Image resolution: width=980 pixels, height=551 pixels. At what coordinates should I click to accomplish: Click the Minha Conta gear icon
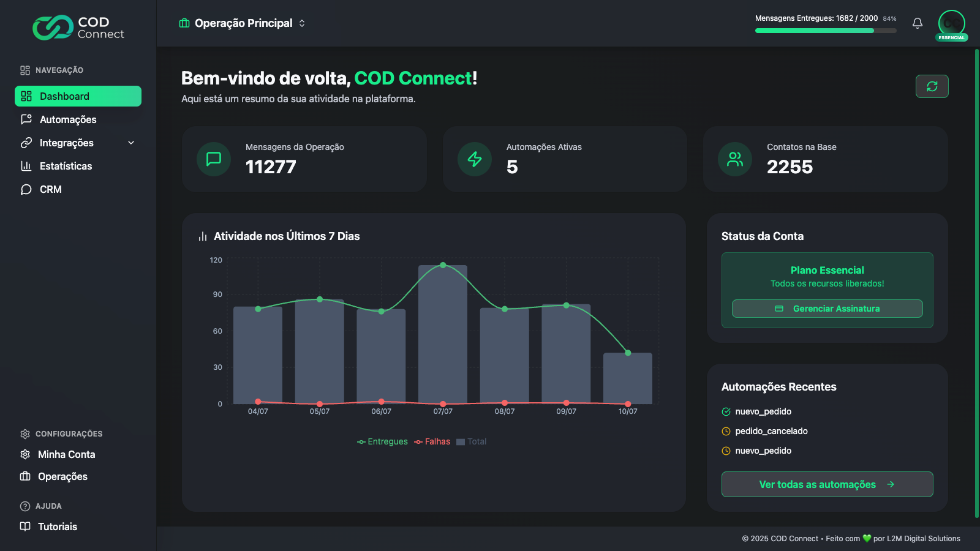coord(25,454)
